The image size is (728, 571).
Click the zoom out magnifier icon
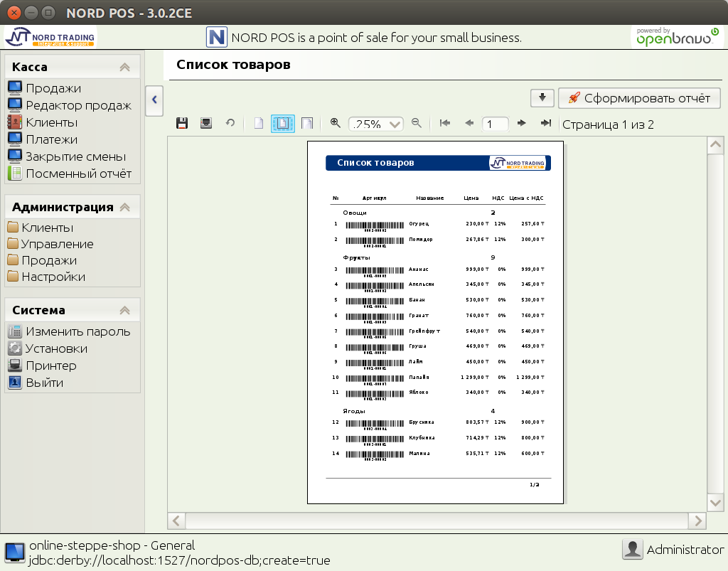coord(417,124)
